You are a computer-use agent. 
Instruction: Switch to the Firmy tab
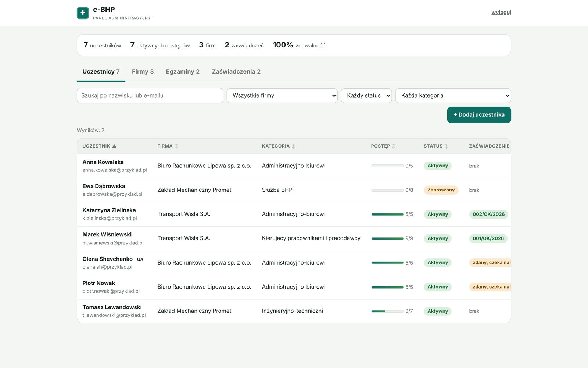point(143,72)
